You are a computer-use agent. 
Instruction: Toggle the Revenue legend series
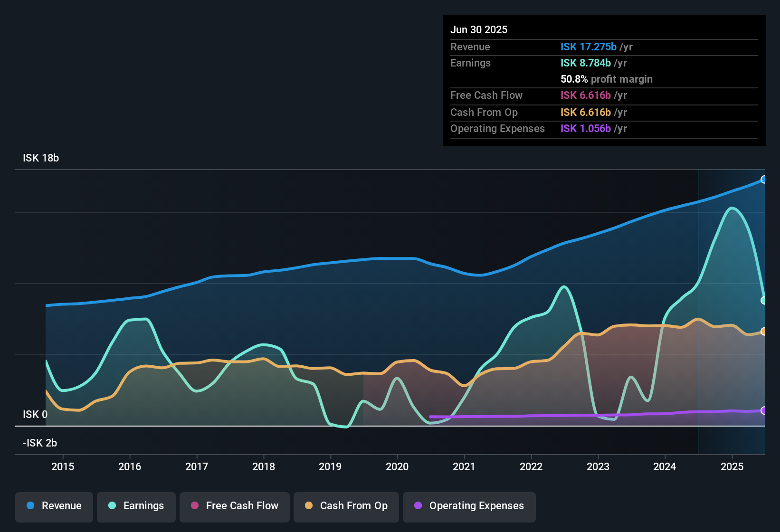pyautogui.click(x=54, y=506)
